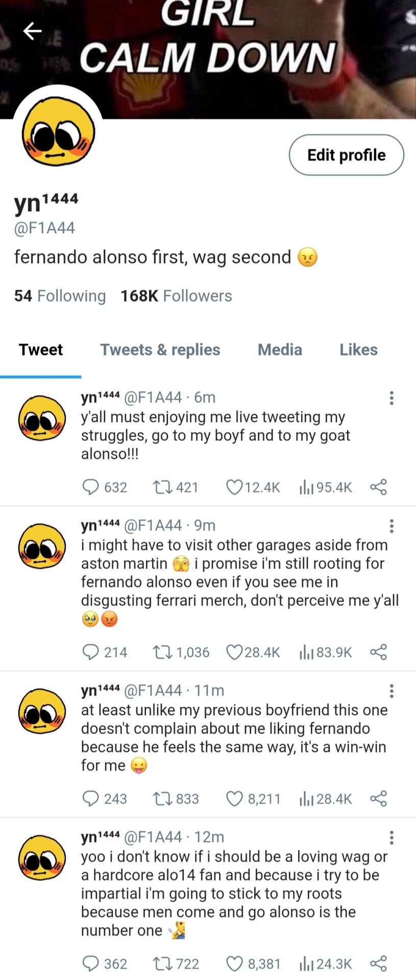Switch to the Tweets & replies tab
416x980 pixels.
(x=160, y=350)
